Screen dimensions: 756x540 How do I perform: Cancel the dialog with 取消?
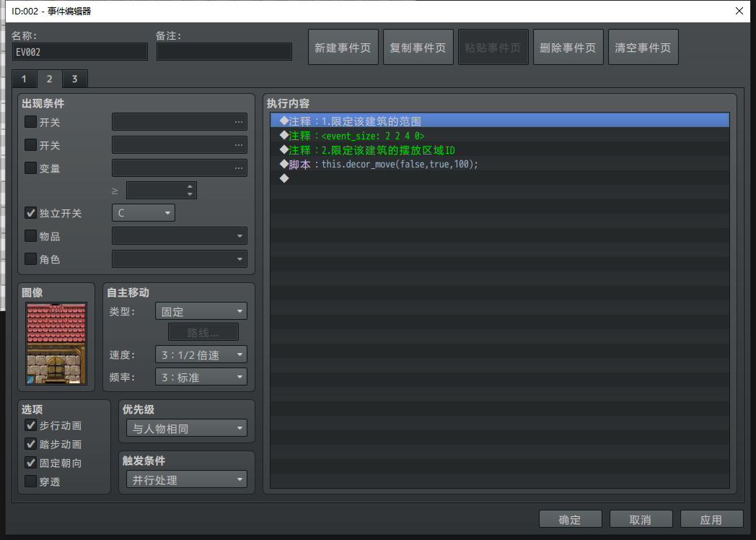(641, 519)
